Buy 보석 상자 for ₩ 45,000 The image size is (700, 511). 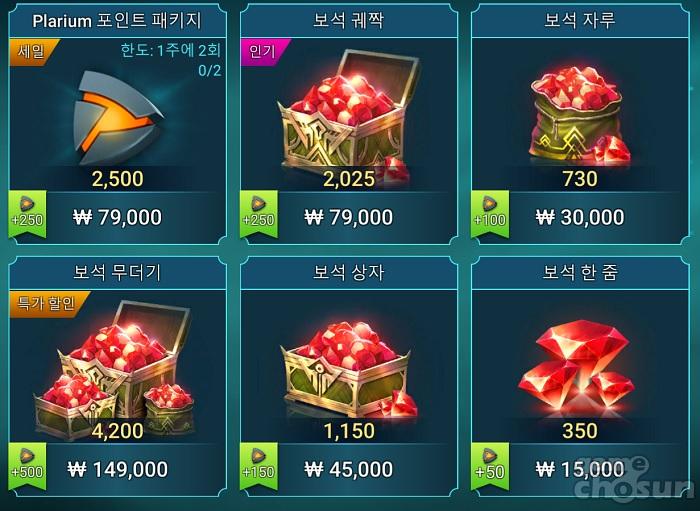pyautogui.click(x=349, y=469)
